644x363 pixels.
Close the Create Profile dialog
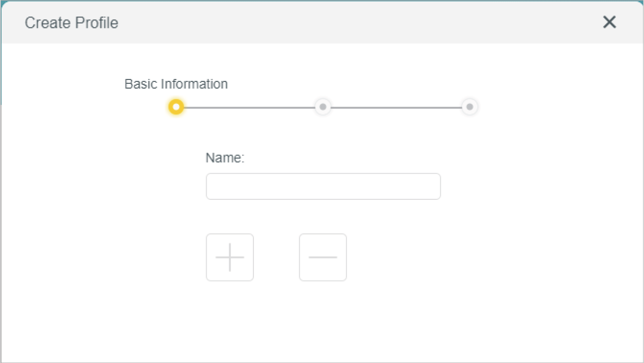pyautogui.click(x=609, y=22)
